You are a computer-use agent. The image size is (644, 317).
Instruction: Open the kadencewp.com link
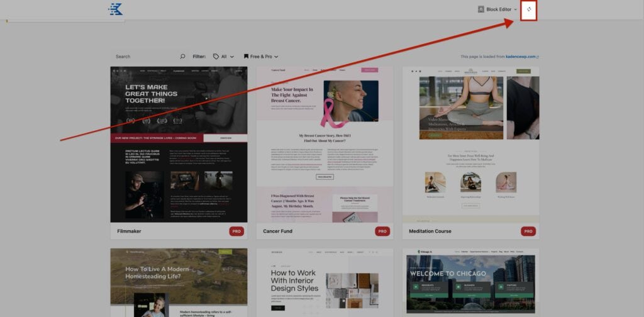(x=522, y=57)
